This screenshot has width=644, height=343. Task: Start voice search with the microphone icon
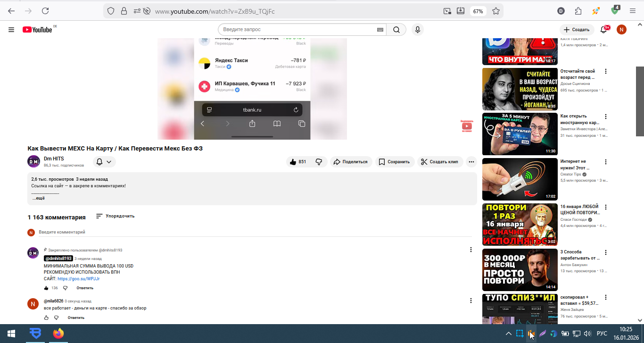coord(417,30)
